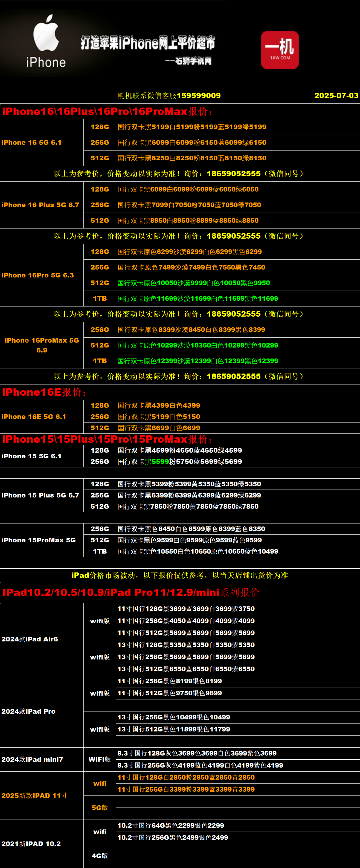Select the 2024款iPad Pro cell
Image resolution: width=360 pixels, height=868 pixels.
42,711
